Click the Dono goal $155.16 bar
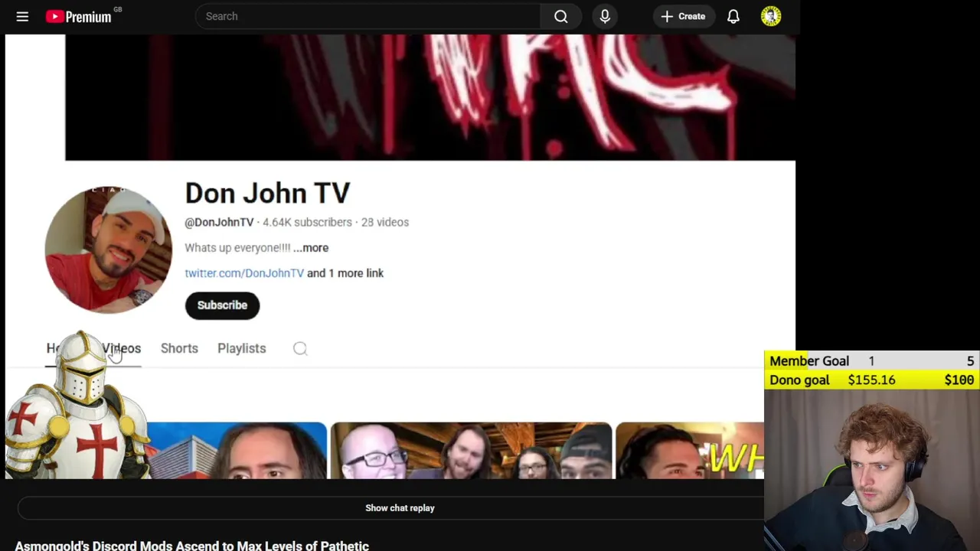The image size is (980, 551). click(x=872, y=380)
